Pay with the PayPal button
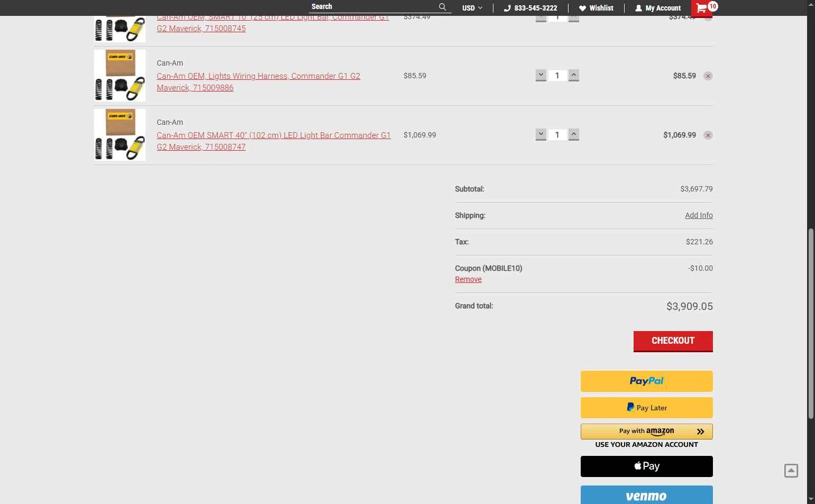This screenshot has height=504, width=815. [646, 381]
